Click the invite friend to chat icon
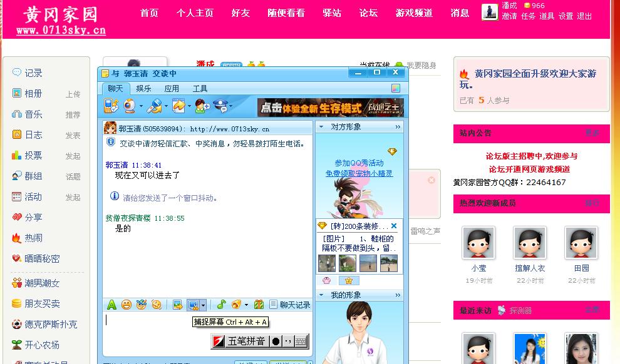 click(x=202, y=106)
